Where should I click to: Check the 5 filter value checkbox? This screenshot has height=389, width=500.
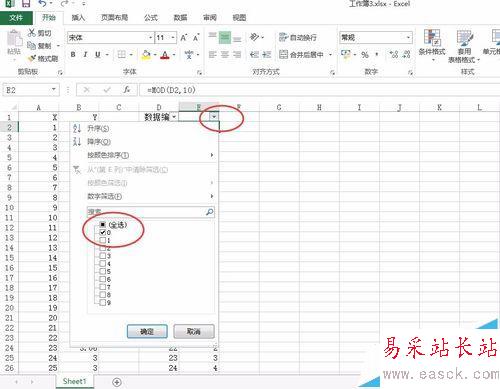pyautogui.click(x=103, y=271)
